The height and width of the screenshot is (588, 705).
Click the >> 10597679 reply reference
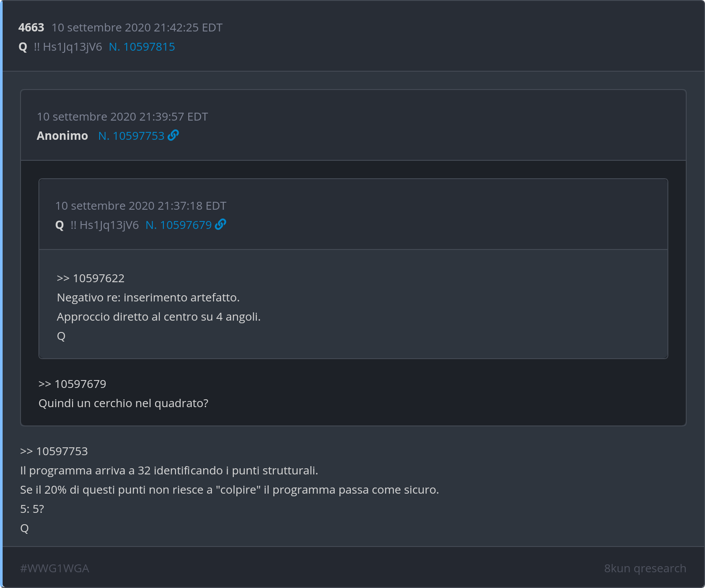[x=72, y=384]
